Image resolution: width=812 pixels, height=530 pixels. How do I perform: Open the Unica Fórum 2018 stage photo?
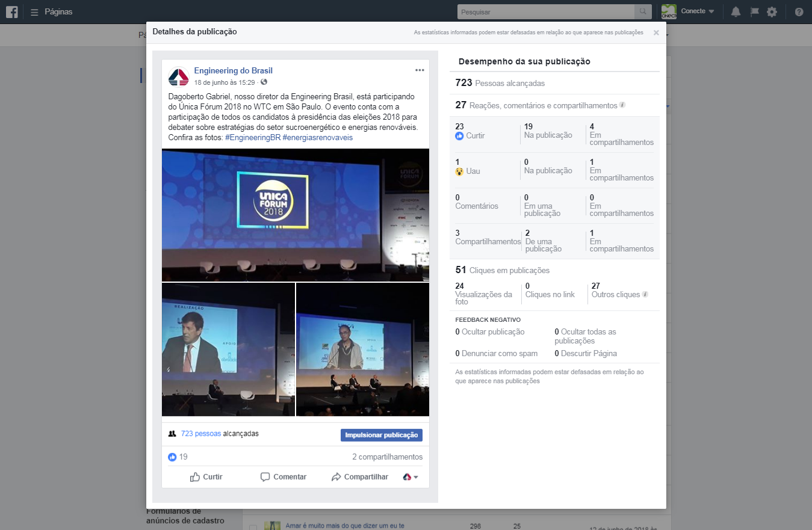tap(296, 215)
